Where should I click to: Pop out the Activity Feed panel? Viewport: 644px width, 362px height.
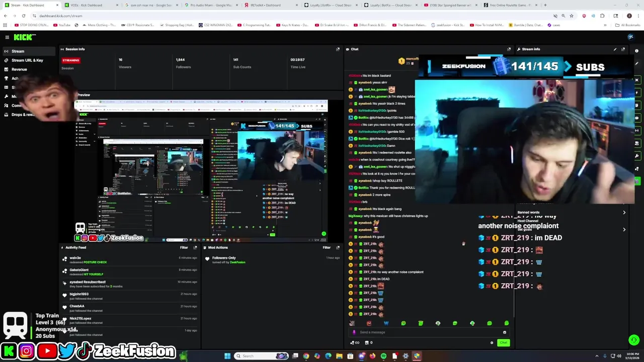(x=195, y=247)
